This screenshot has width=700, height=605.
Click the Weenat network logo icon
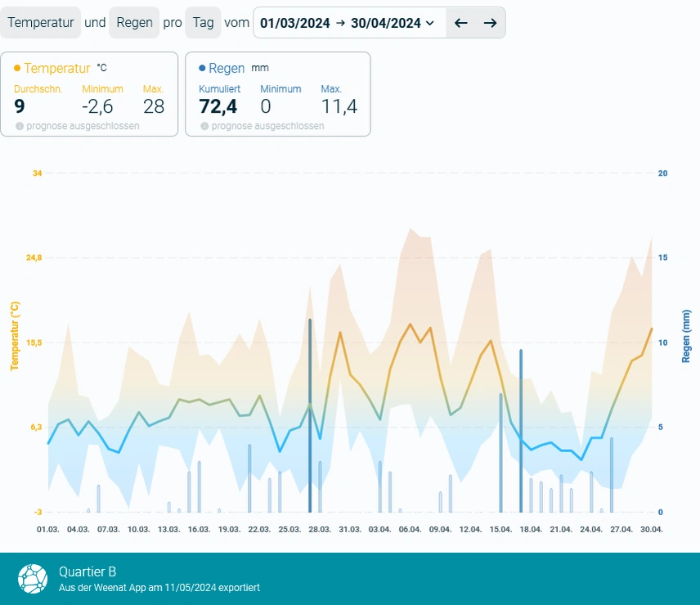[33, 579]
